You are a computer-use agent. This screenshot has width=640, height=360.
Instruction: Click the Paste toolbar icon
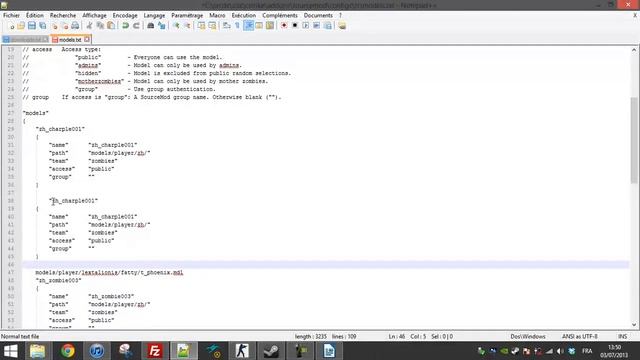111,26
